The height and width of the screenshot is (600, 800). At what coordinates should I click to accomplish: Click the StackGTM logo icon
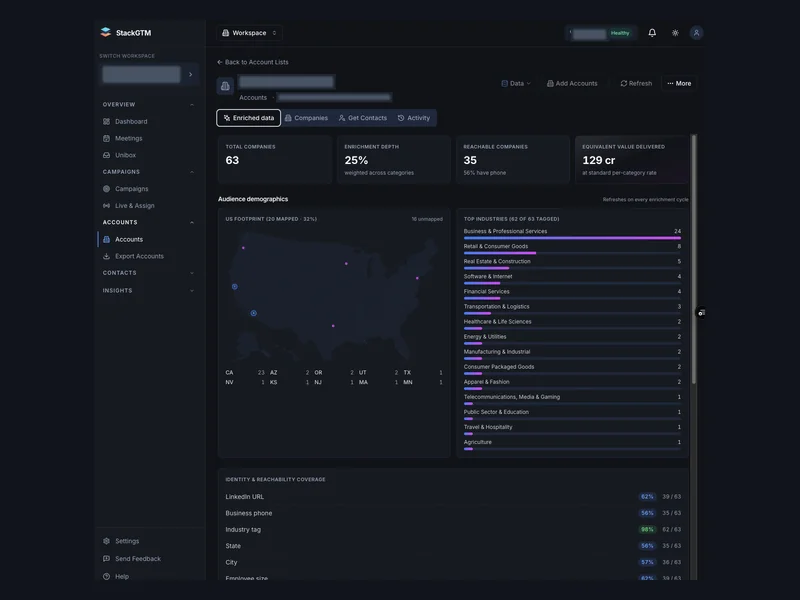(106, 33)
